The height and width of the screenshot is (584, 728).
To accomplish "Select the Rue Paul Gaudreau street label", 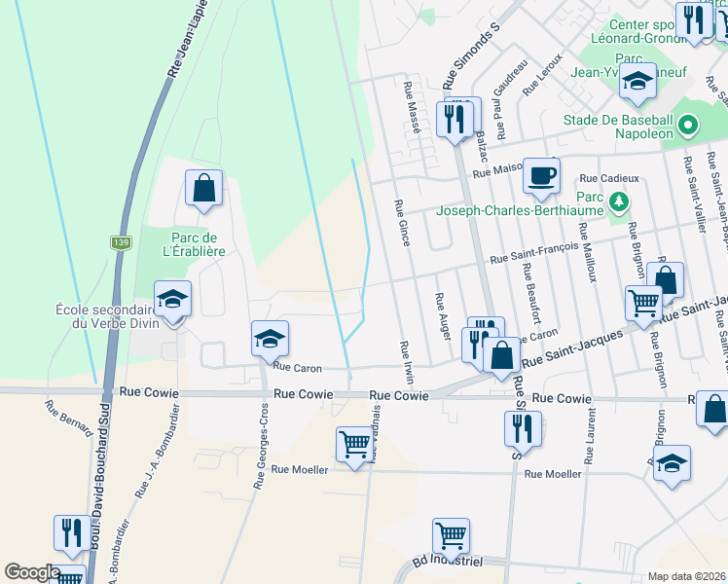I will tap(512, 99).
